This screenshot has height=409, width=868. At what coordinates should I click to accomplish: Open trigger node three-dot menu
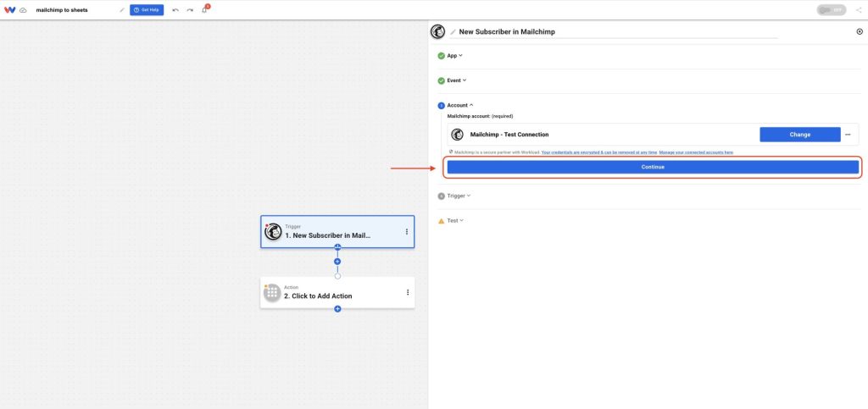click(407, 231)
